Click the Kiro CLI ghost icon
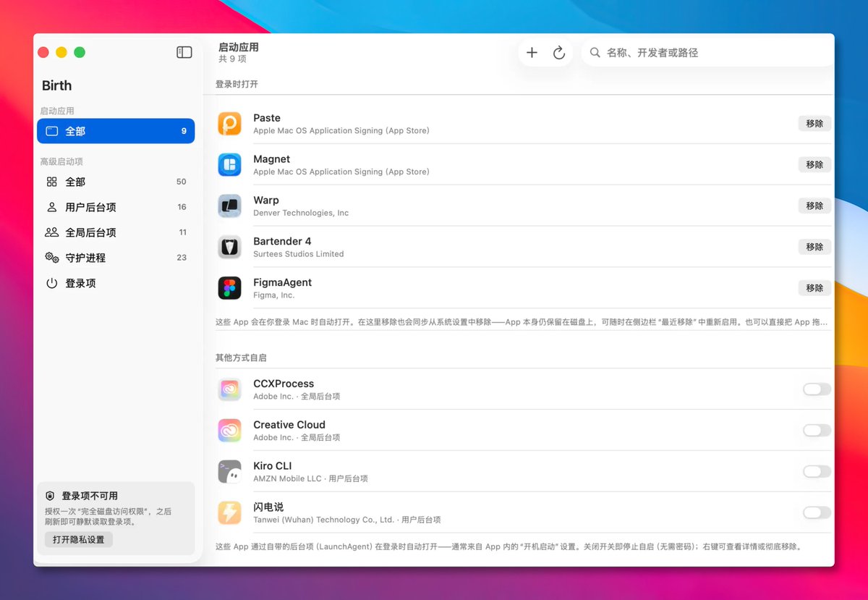The height and width of the screenshot is (600, 868). click(230, 472)
